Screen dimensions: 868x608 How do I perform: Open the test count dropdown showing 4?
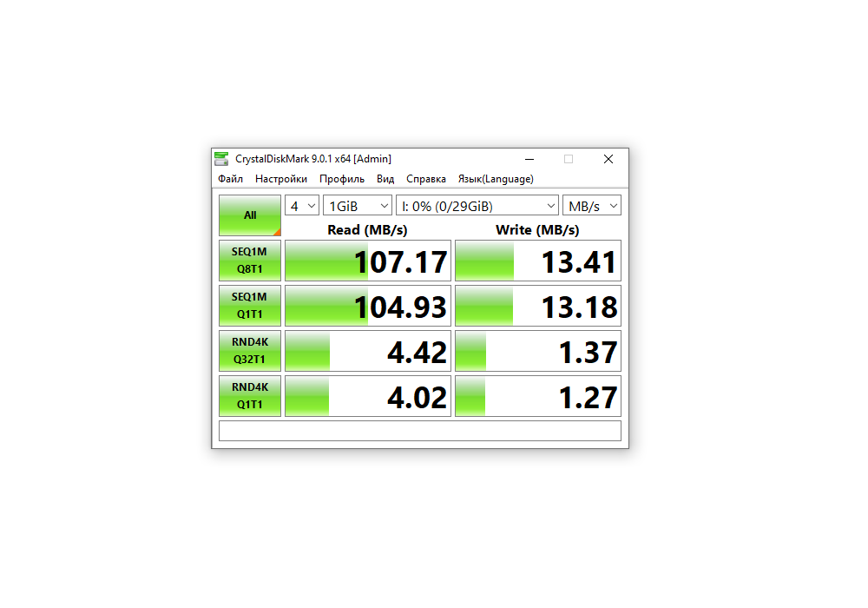(x=302, y=206)
